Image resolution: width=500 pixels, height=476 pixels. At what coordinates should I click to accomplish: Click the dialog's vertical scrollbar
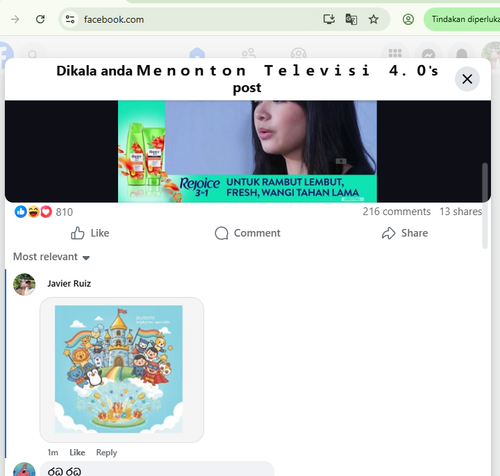coord(485,206)
